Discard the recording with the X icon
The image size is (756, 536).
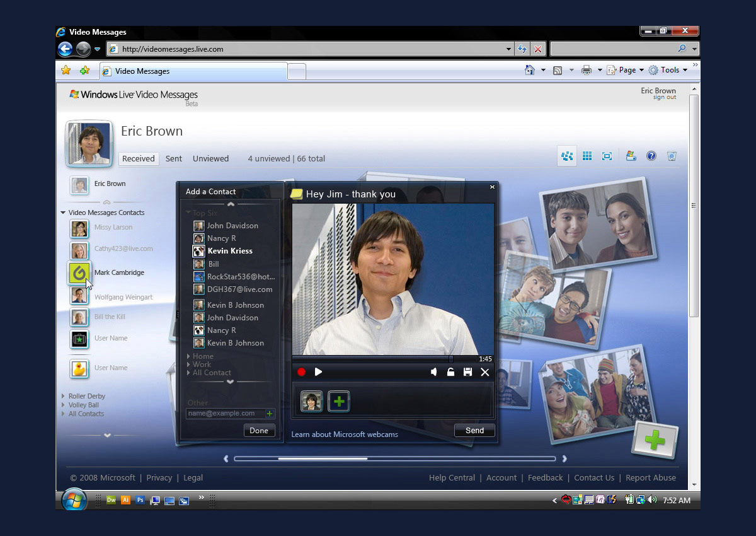(x=485, y=372)
